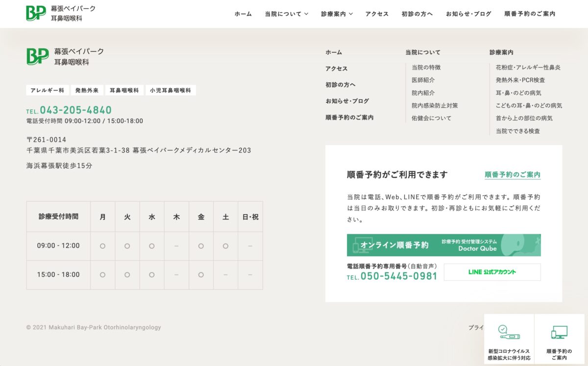Click the postal code 〒261-0014

point(46,140)
